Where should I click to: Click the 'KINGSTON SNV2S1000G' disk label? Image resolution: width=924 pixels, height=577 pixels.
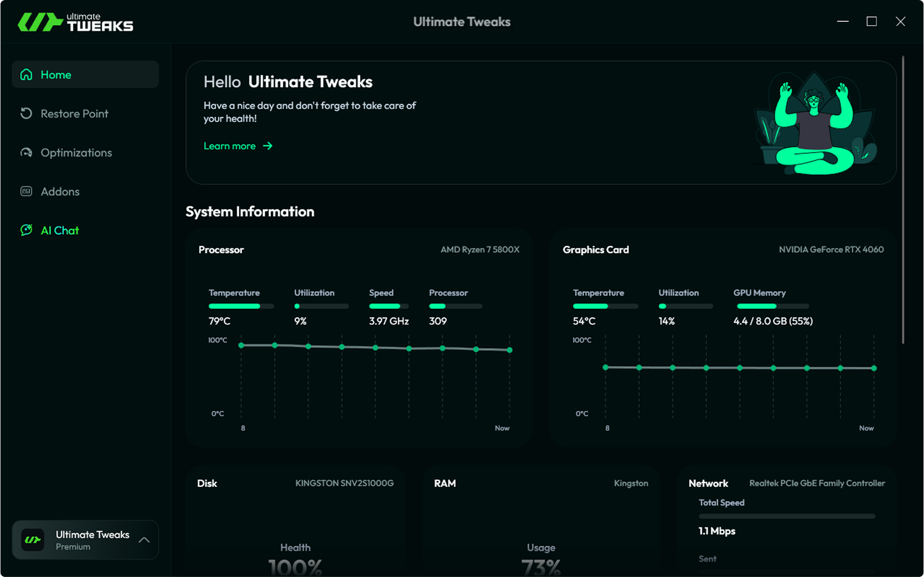point(344,483)
